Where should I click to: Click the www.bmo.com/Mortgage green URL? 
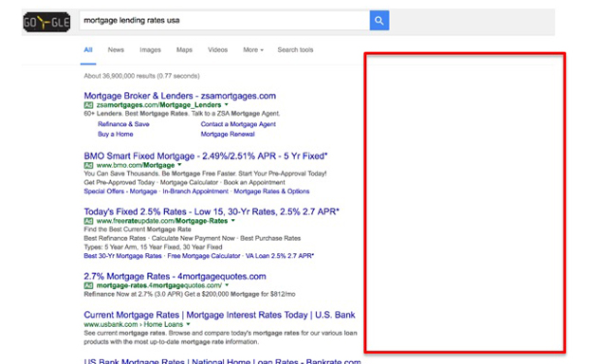(136, 166)
